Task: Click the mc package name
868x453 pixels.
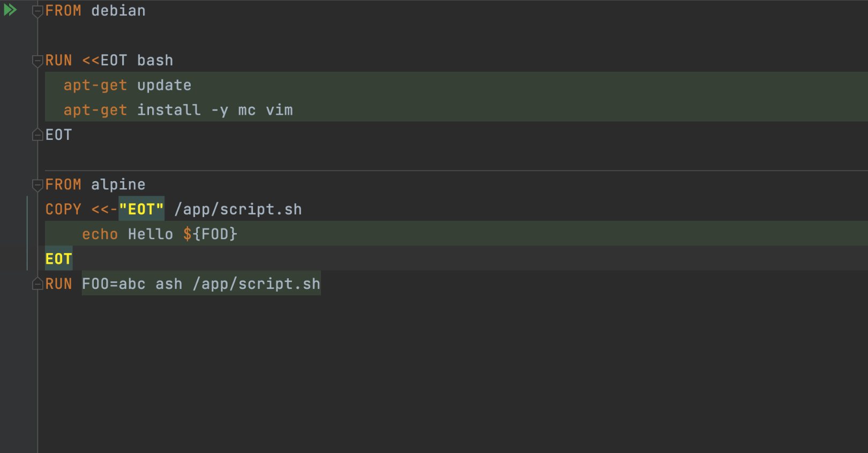Action: point(246,110)
